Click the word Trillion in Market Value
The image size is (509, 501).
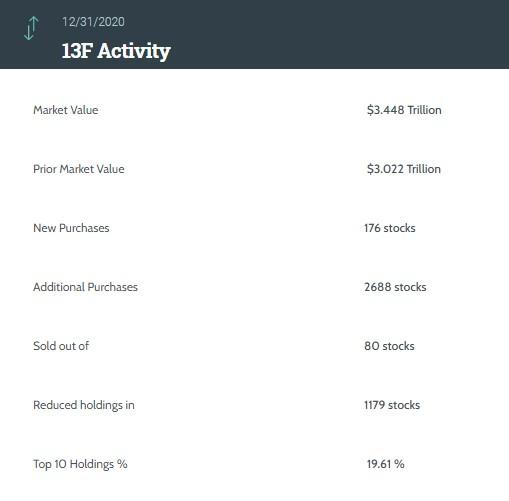pyautogui.click(x=424, y=110)
